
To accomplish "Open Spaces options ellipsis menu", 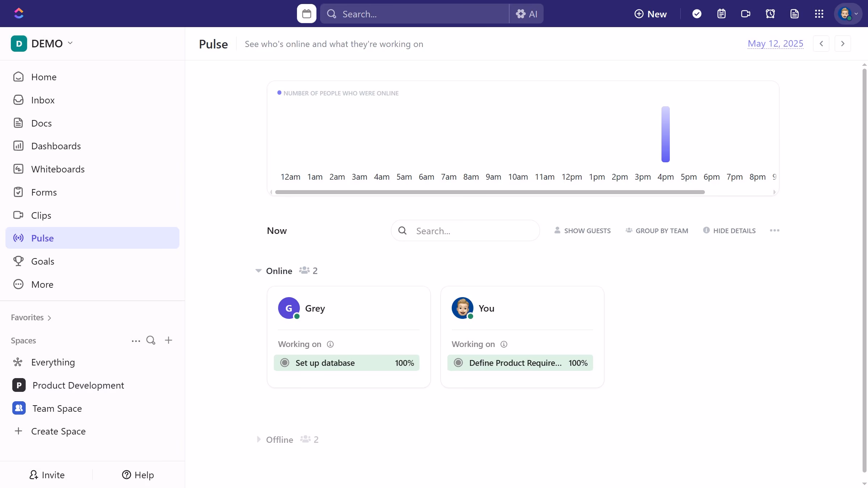I will tap(136, 341).
